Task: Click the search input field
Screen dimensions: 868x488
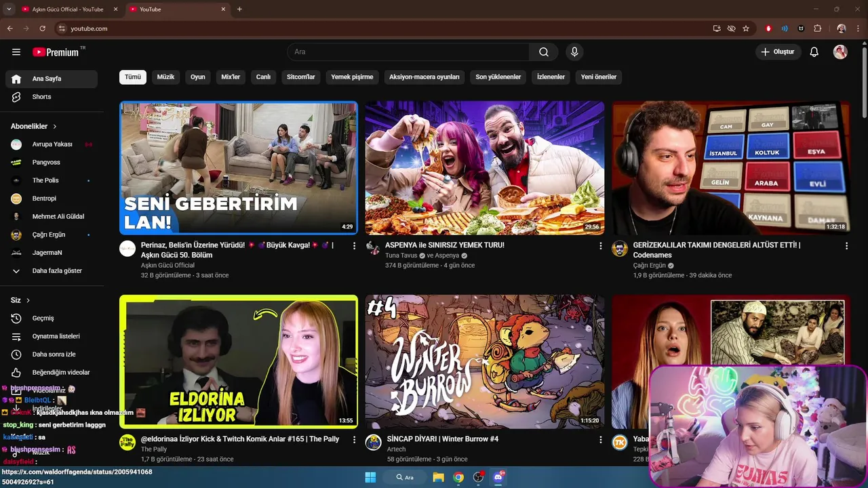Action: tap(408, 52)
